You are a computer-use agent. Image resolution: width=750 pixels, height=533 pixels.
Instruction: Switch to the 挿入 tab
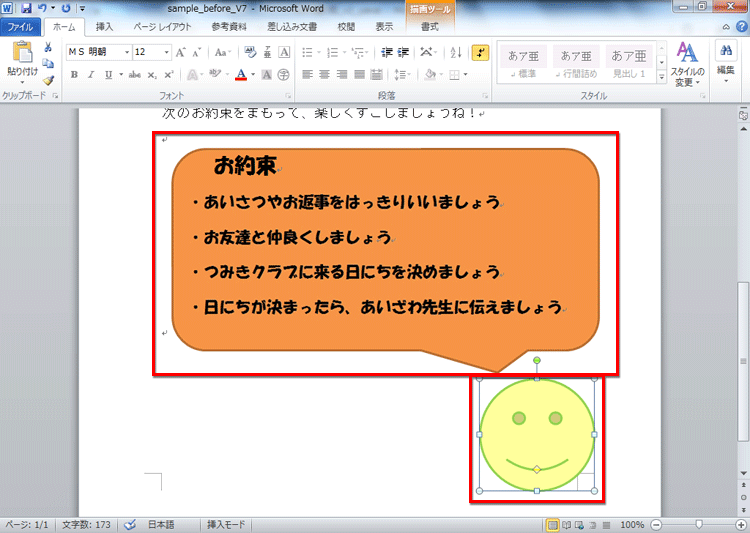click(104, 27)
